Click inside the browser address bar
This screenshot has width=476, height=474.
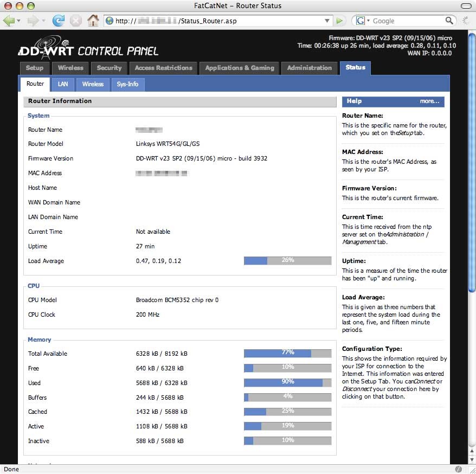(x=217, y=21)
